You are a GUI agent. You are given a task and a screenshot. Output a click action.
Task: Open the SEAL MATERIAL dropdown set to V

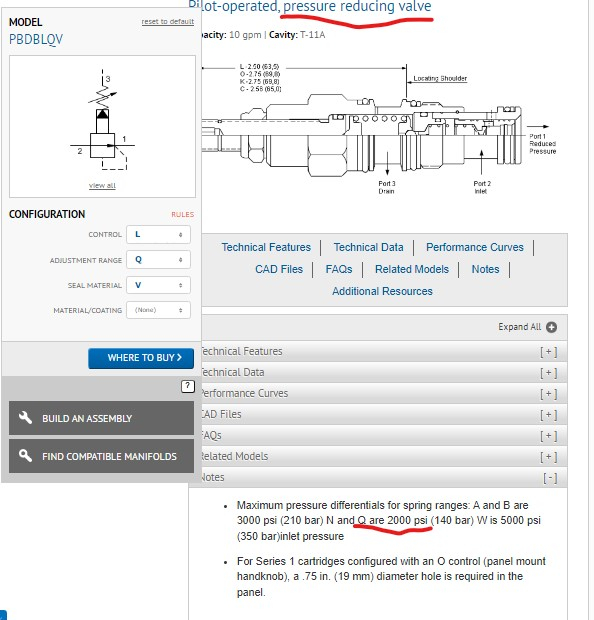158,285
